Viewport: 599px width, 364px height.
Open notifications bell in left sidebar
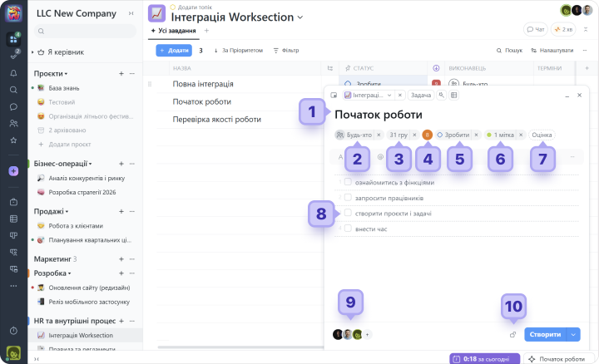[13, 73]
